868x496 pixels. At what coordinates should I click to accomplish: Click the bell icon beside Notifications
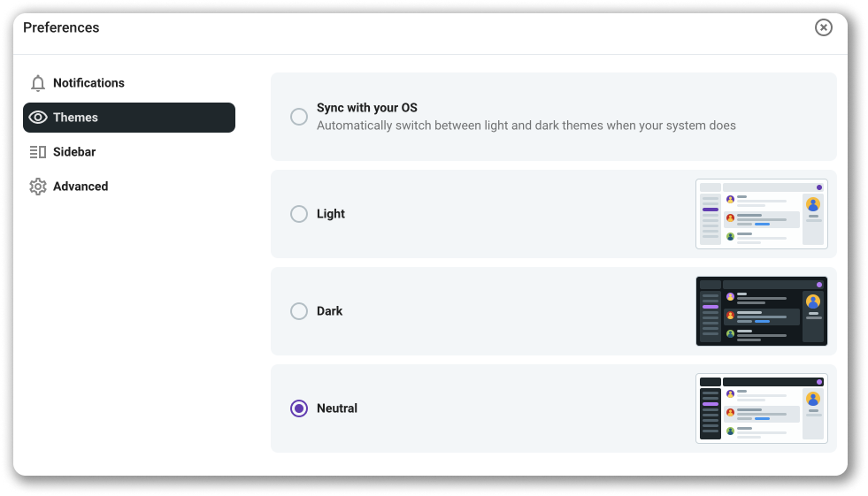(x=38, y=83)
